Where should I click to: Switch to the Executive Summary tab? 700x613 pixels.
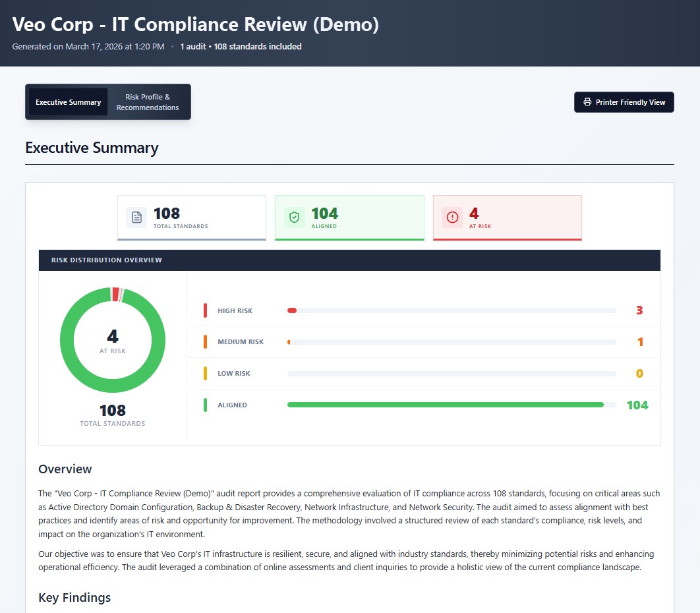tap(69, 102)
